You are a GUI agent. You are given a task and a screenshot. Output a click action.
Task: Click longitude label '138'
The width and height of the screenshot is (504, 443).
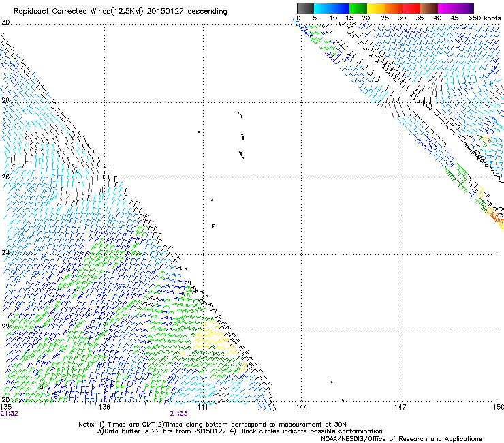(104, 407)
